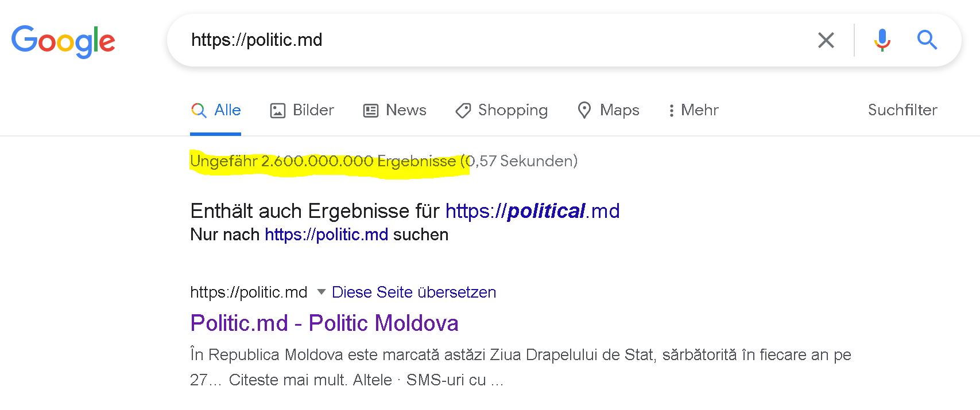Screen dimensions: 980x410
Task: Click the Google logo
Action: tap(63, 41)
